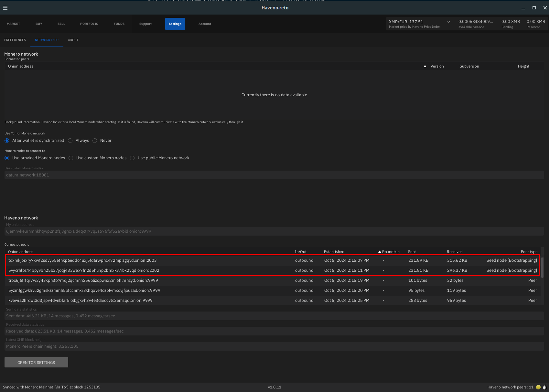Open the FUNDS tab
This screenshot has height=392, width=549.
119,24
